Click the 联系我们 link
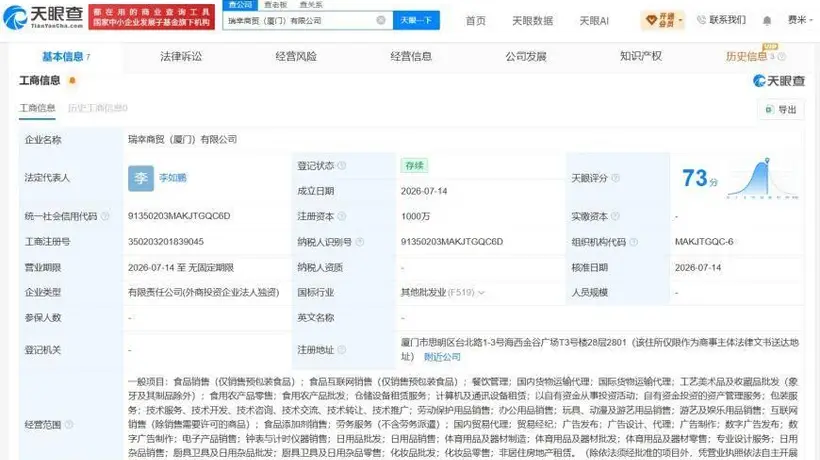 click(727, 20)
